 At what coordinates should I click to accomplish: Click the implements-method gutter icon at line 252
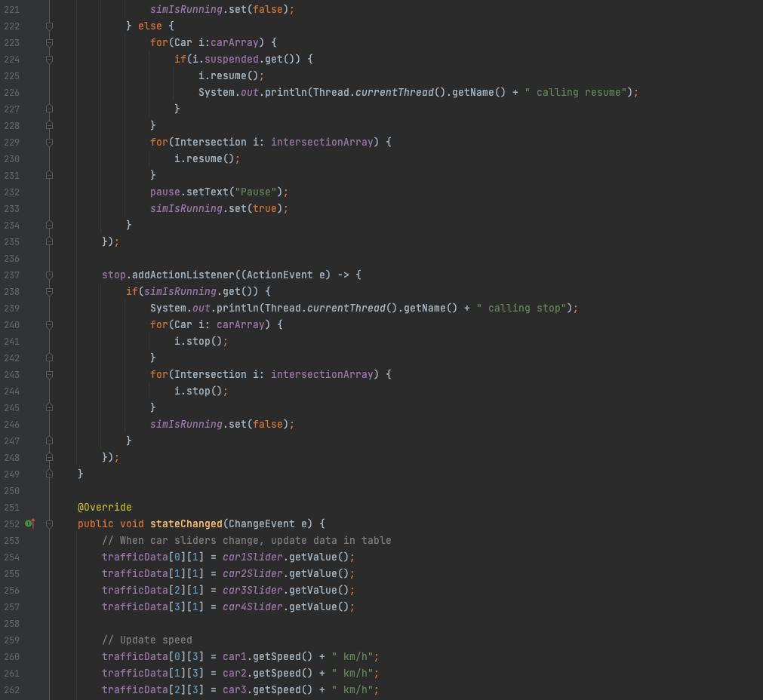30,524
